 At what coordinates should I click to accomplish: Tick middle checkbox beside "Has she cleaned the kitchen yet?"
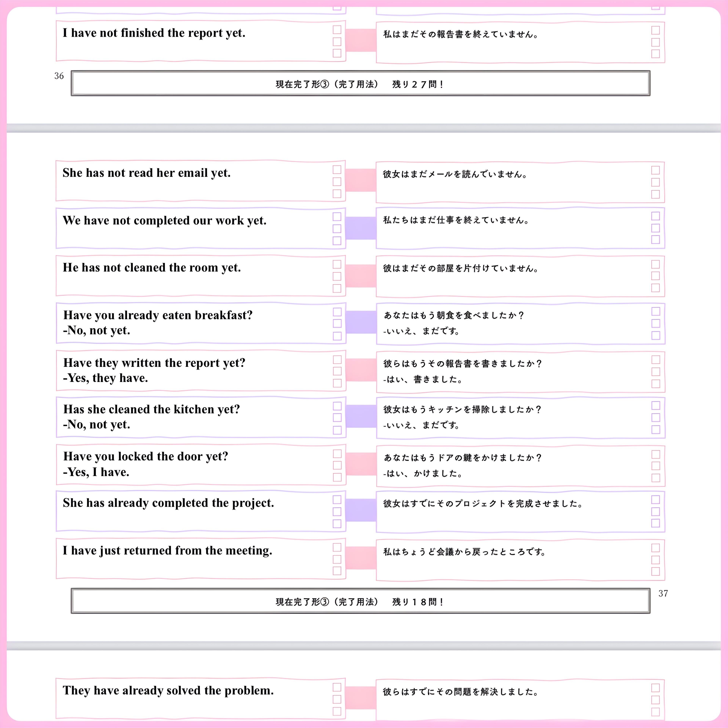337,417
